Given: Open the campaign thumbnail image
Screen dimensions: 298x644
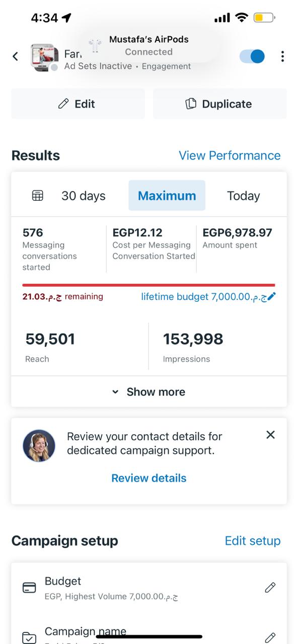Looking at the screenshot, I should 44,57.
